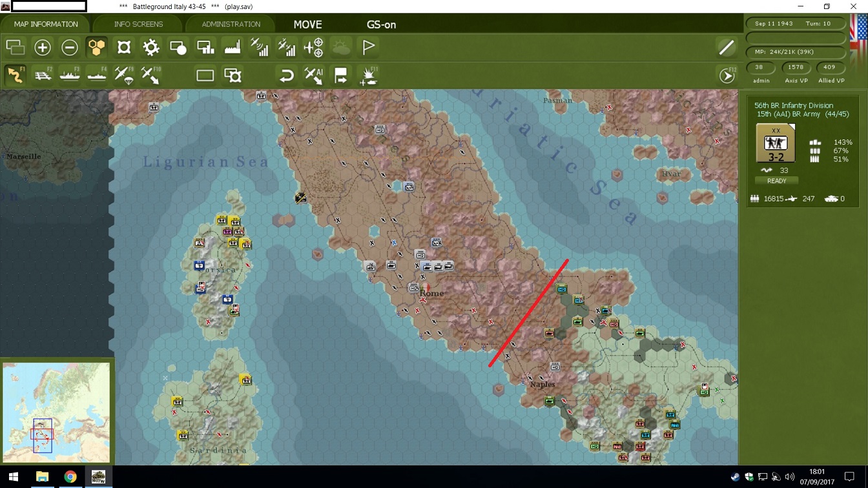868x488 pixels.
Task: Show victory locations with flag icon
Action: click(x=369, y=47)
